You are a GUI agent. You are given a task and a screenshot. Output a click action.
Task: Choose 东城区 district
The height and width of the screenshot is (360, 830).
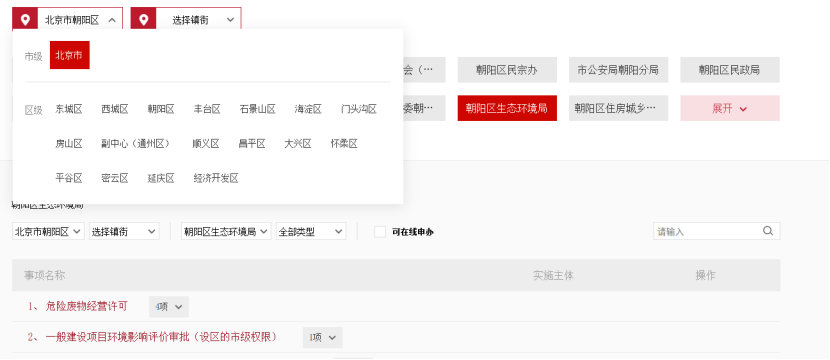[69, 109]
